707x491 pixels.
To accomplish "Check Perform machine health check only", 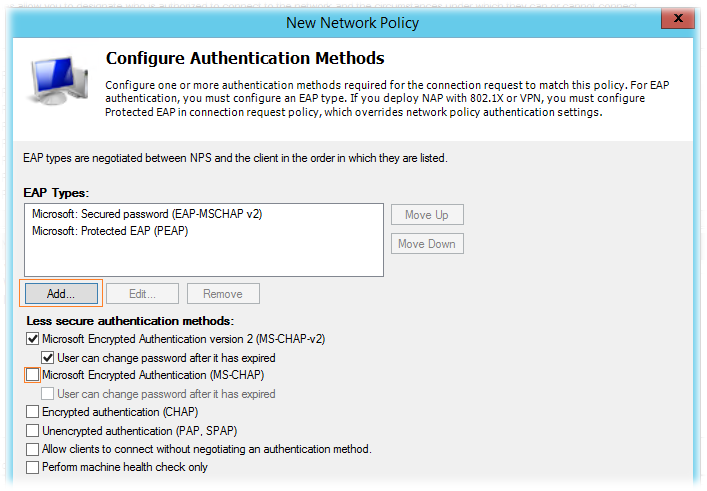I will pyautogui.click(x=32, y=467).
